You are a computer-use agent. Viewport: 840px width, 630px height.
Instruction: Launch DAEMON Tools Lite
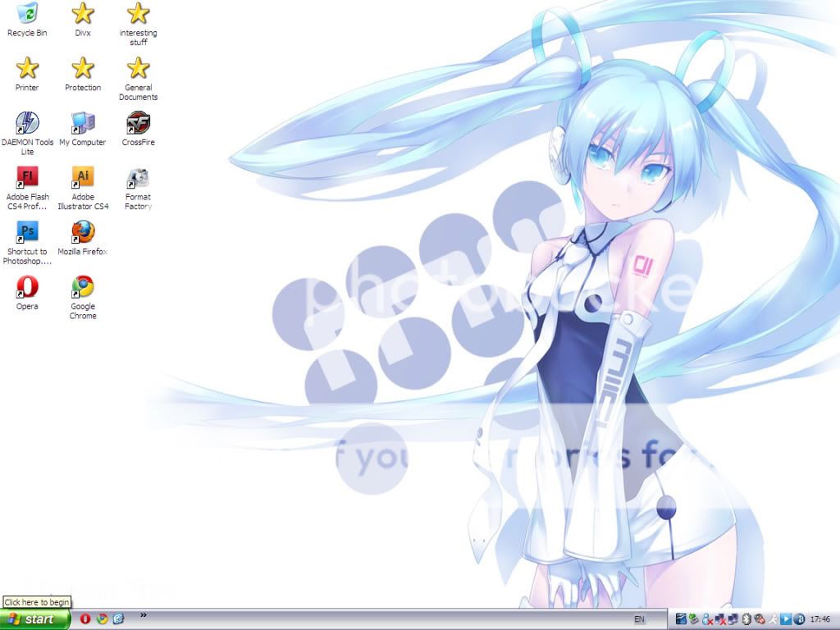pyautogui.click(x=27, y=125)
